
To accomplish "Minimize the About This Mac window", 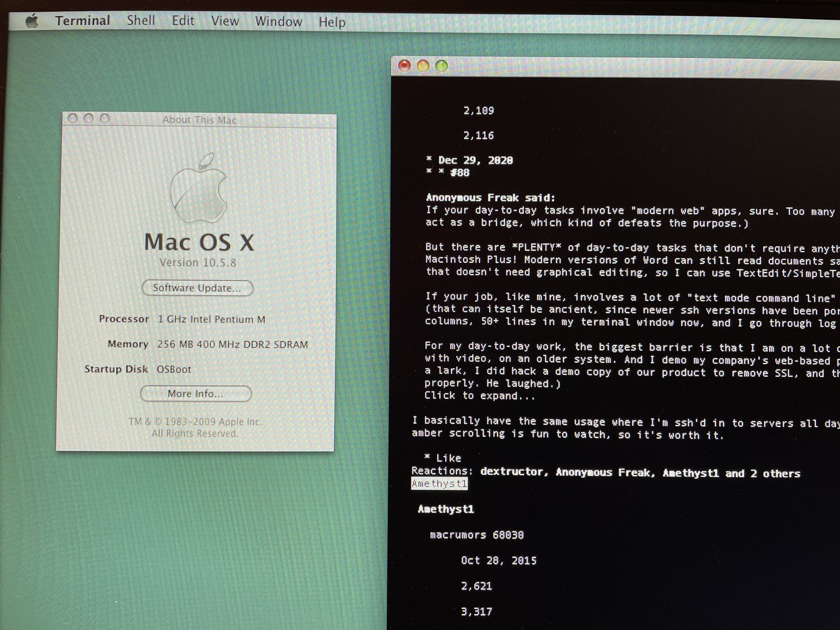I will [89, 118].
